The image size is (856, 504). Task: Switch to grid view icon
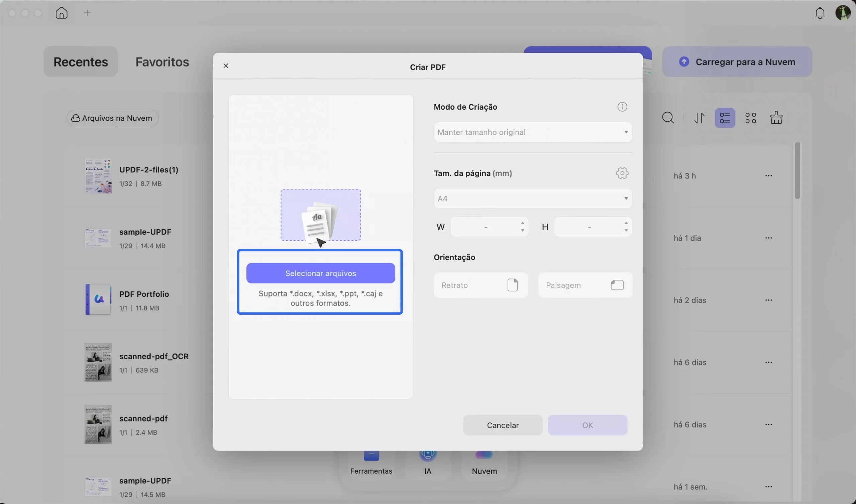click(x=750, y=118)
